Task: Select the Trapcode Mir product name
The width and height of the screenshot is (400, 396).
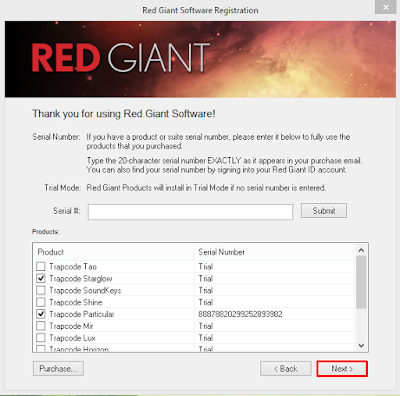Action: pos(71,326)
